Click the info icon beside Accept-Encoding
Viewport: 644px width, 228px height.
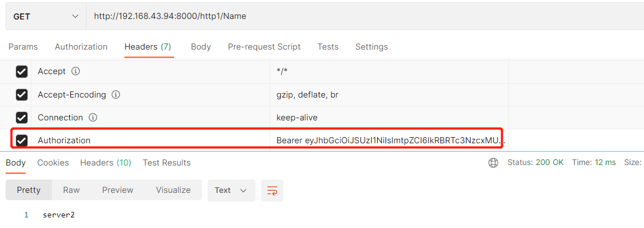(116, 95)
